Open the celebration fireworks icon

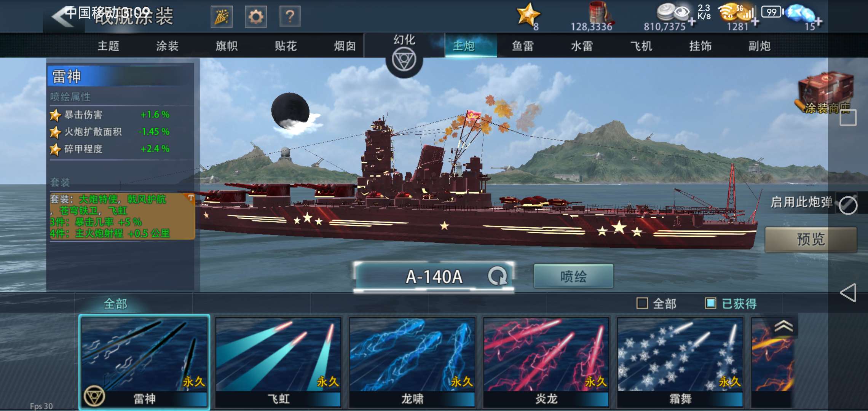pos(222,17)
